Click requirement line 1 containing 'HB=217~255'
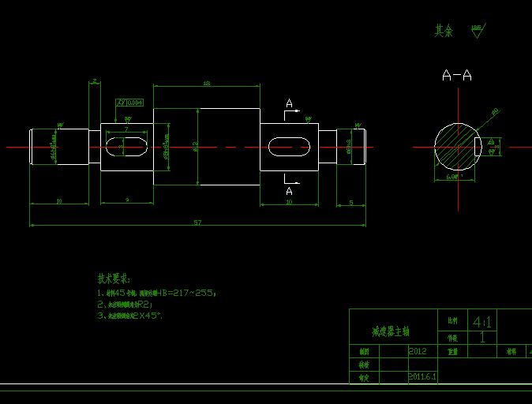Screen dimensions: 532x404 (x=156, y=293)
